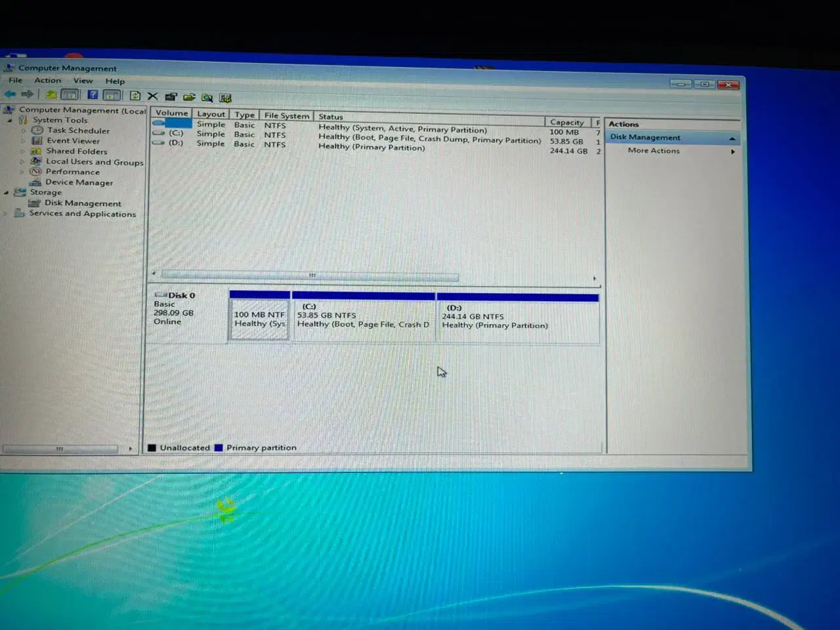
Task: Click the Back arrow toolbar icon
Action: click(x=10, y=94)
